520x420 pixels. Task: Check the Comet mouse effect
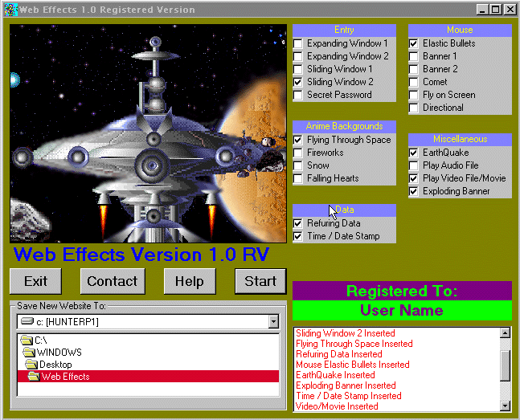(413, 82)
